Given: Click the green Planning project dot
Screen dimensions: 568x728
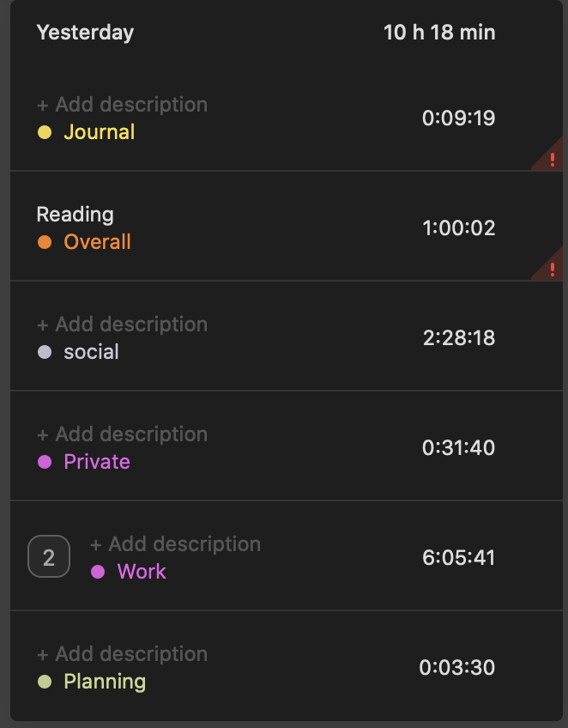Looking at the screenshot, I should coord(45,682).
